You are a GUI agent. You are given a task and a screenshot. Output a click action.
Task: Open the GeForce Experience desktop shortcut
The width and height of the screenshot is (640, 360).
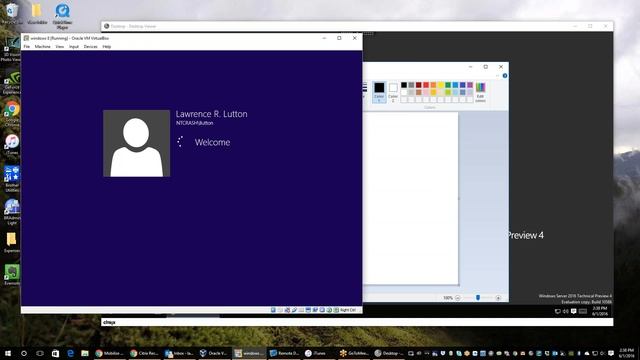12,82
